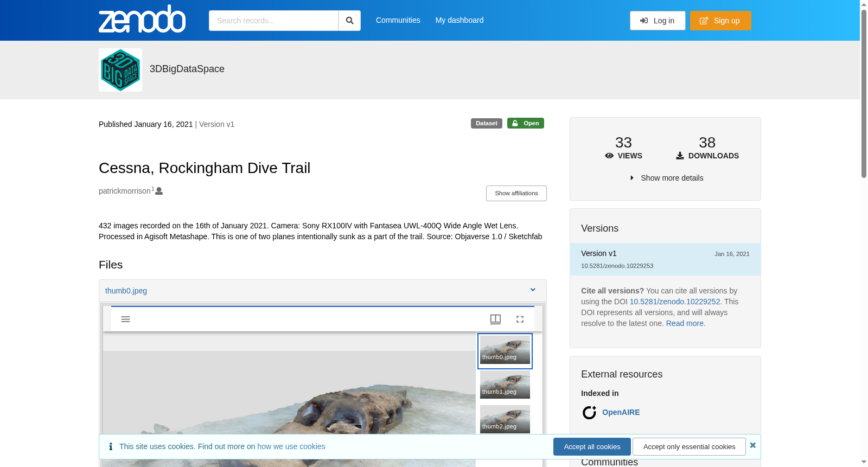Open the 3DBigDataSpace community name link
Image resolution: width=868 pixels, height=467 pixels.
click(187, 69)
